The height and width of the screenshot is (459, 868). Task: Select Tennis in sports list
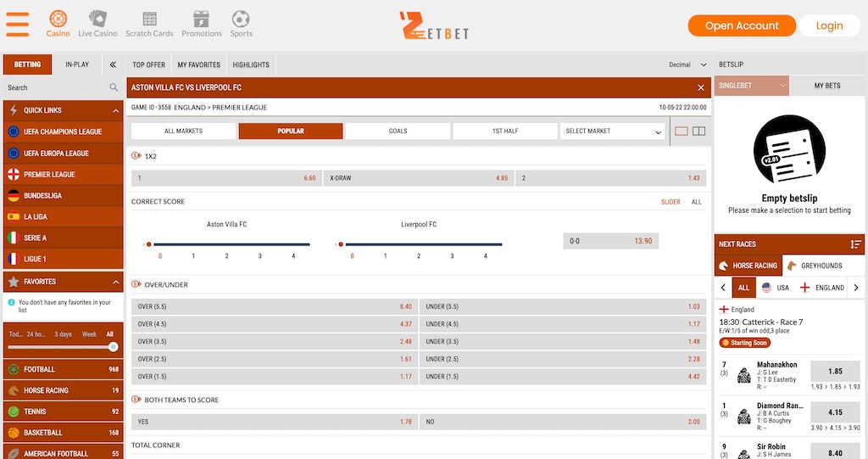63,411
